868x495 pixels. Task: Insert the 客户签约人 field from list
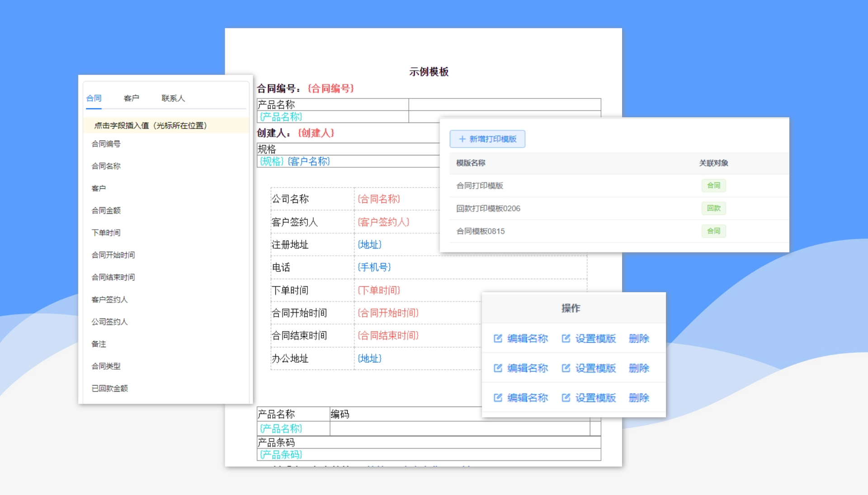(x=110, y=299)
